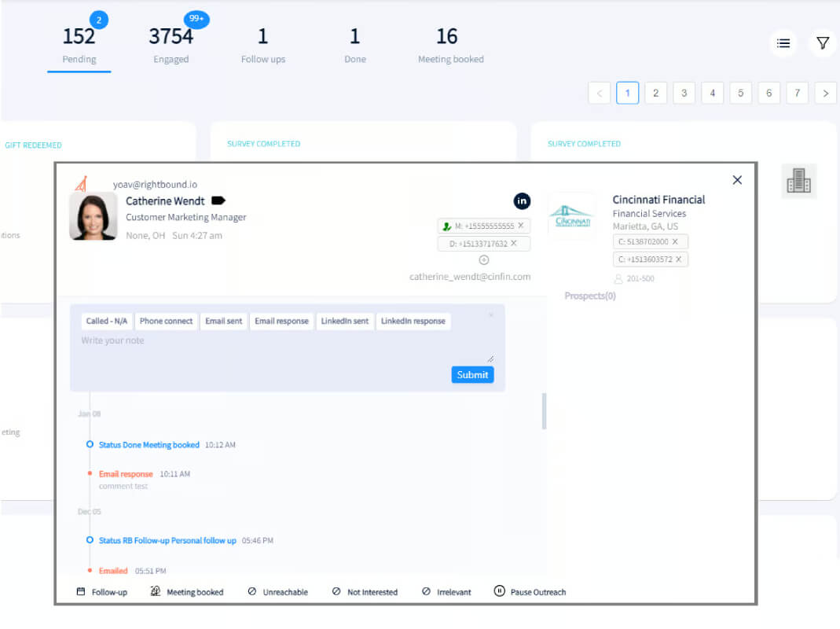Choose the Email response note tag
Screen dimensions: 840x629
(x=282, y=322)
